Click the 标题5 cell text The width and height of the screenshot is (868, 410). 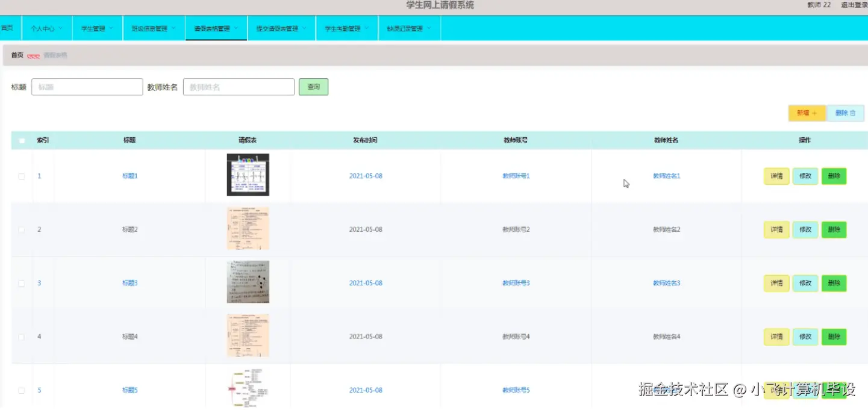pyautogui.click(x=130, y=391)
